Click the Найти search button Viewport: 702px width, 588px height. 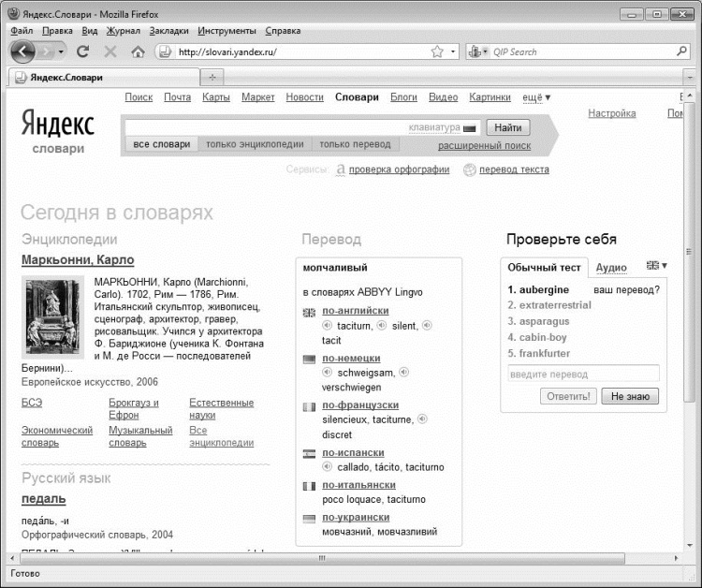(x=507, y=127)
